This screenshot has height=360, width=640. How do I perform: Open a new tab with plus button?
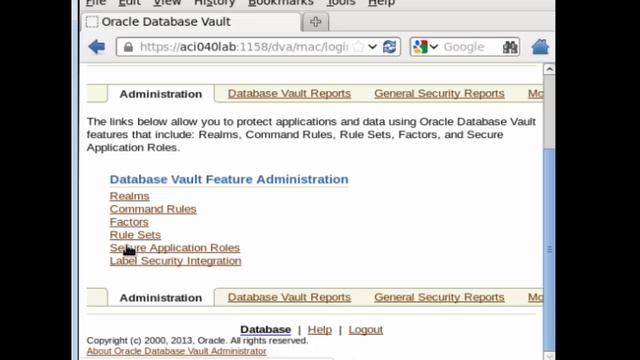tap(315, 22)
